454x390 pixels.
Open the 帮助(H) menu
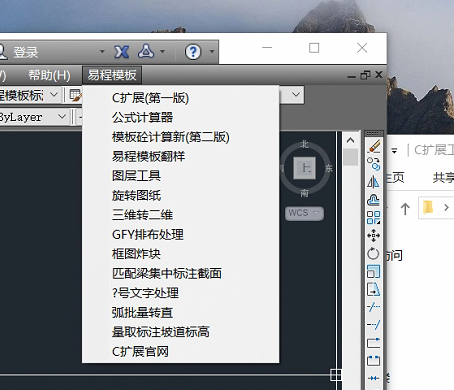[49, 75]
